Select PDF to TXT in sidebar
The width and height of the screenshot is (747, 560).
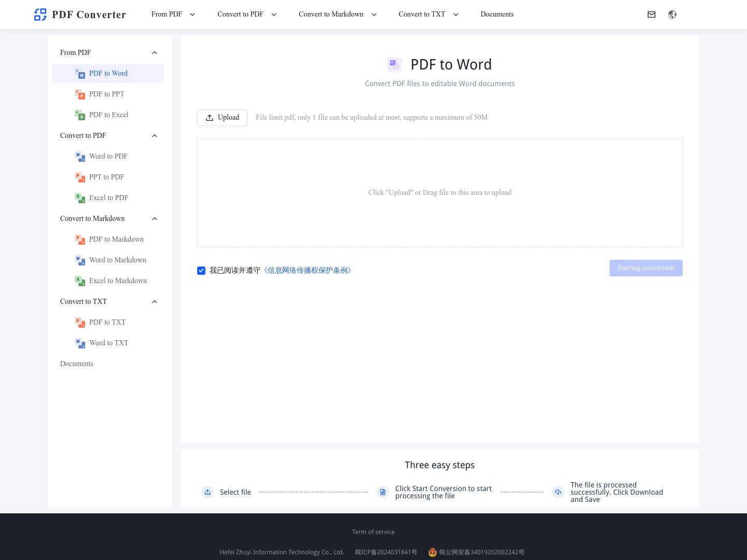click(x=108, y=323)
